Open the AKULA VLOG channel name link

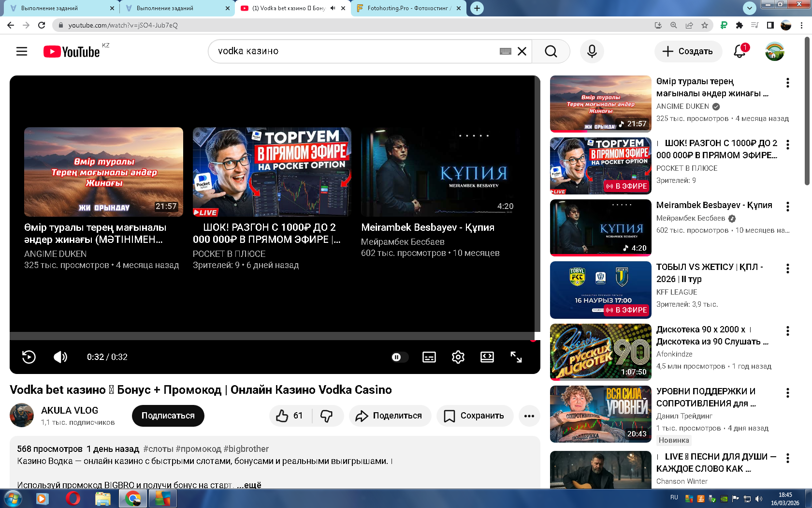[x=70, y=410]
